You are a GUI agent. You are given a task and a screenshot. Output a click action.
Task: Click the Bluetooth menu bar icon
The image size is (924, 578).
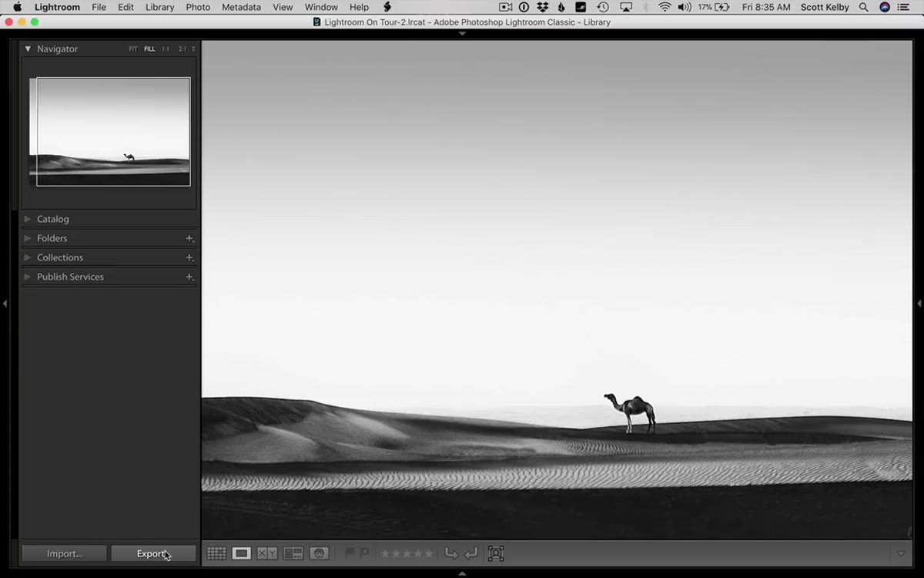click(645, 7)
